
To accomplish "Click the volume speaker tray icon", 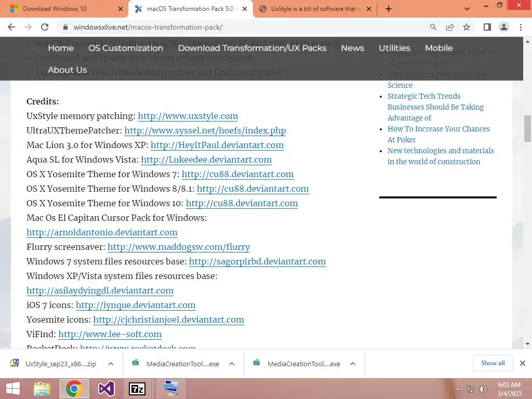I will (x=483, y=389).
